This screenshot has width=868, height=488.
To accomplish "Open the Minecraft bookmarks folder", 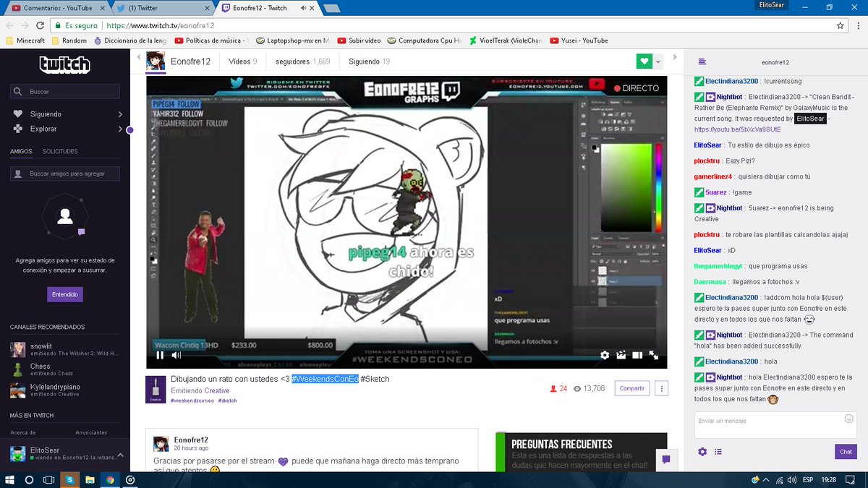I will point(25,40).
